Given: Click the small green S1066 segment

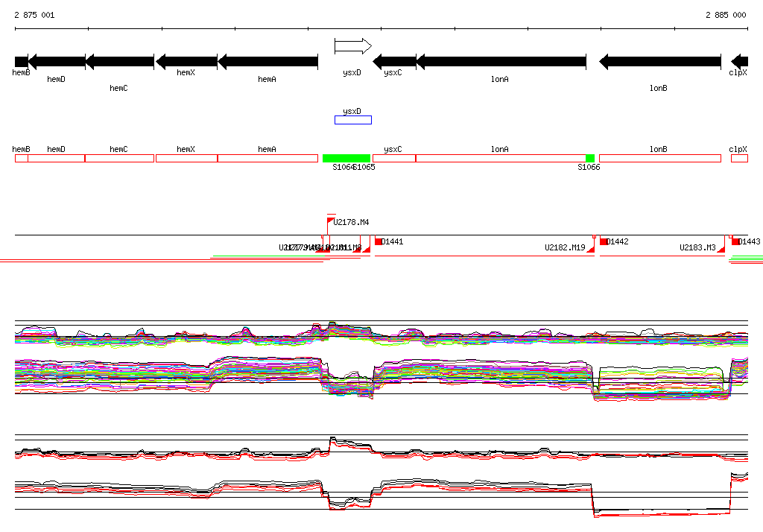Looking at the screenshot, I should pos(590,158).
